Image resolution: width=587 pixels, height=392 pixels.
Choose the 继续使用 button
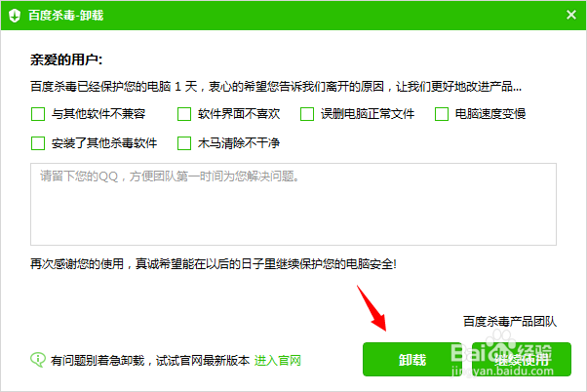522,360
